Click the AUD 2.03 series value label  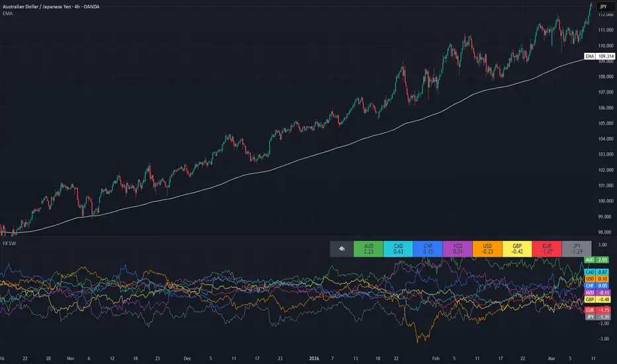tap(596, 259)
